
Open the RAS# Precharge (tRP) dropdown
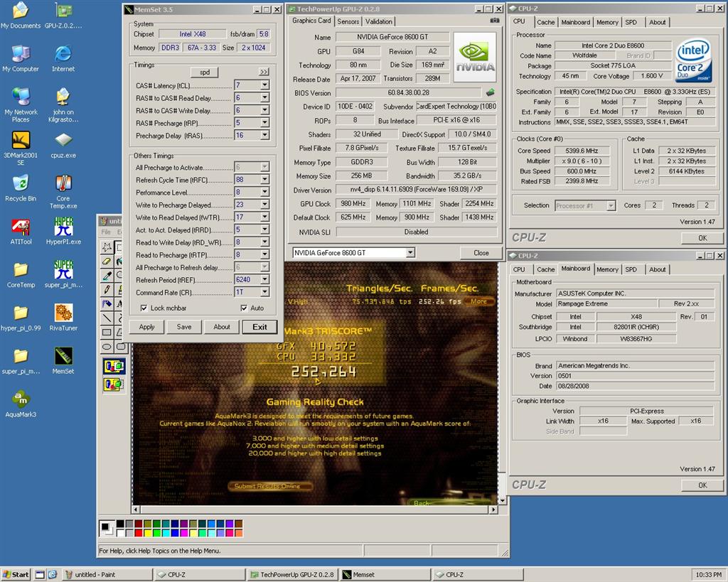264,122
